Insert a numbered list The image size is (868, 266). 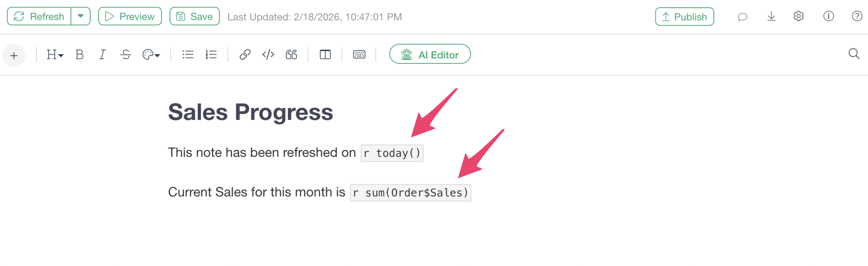pyautogui.click(x=211, y=55)
